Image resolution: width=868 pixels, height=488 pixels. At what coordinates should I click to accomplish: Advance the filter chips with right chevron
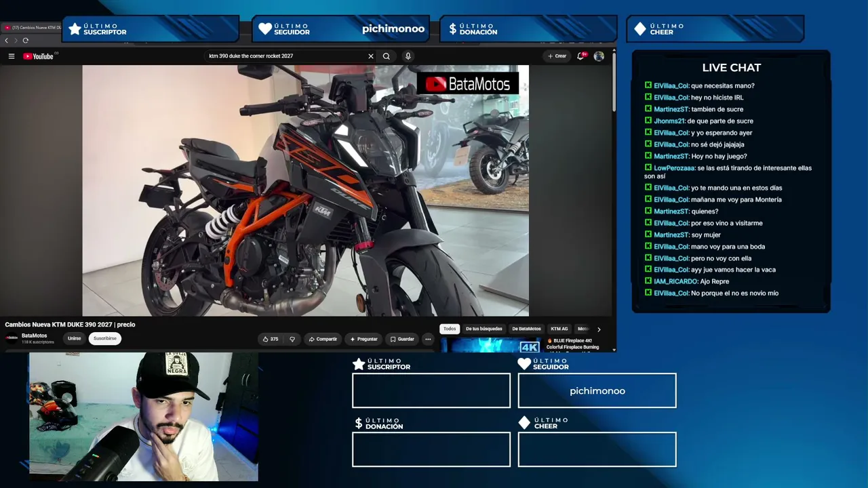(x=599, y=329)
